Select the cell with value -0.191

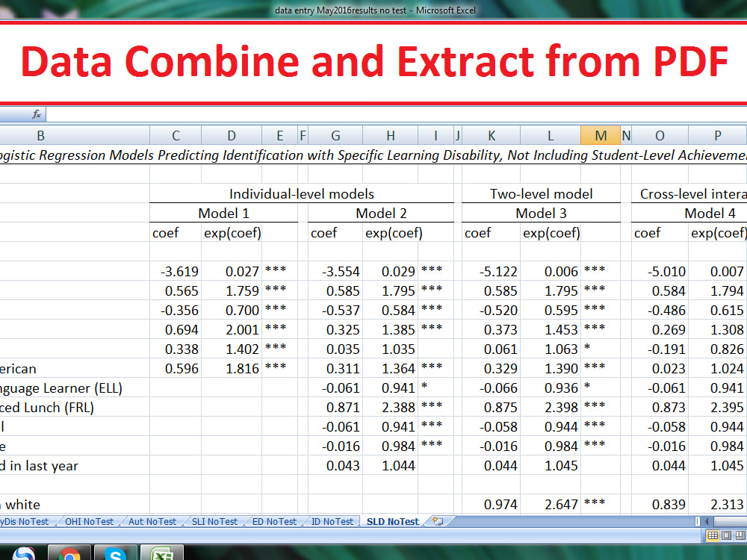[x=660, y=349]
